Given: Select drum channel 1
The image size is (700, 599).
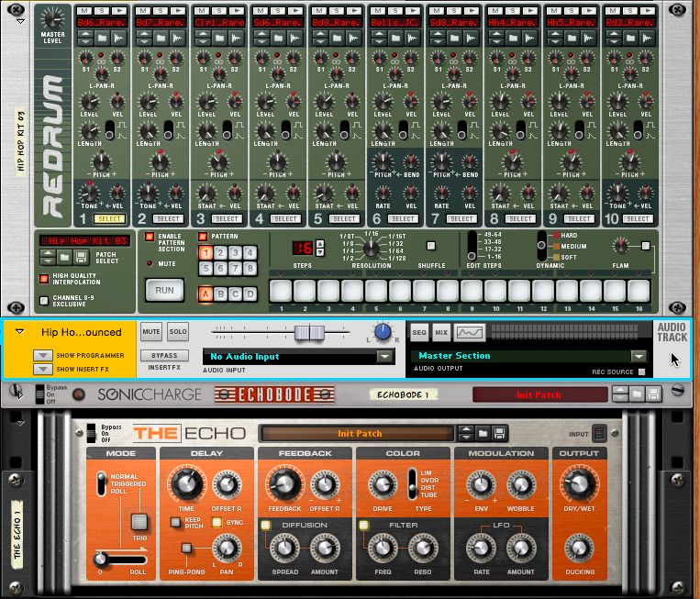Looking at the screenshot, I should click(109, 218).
